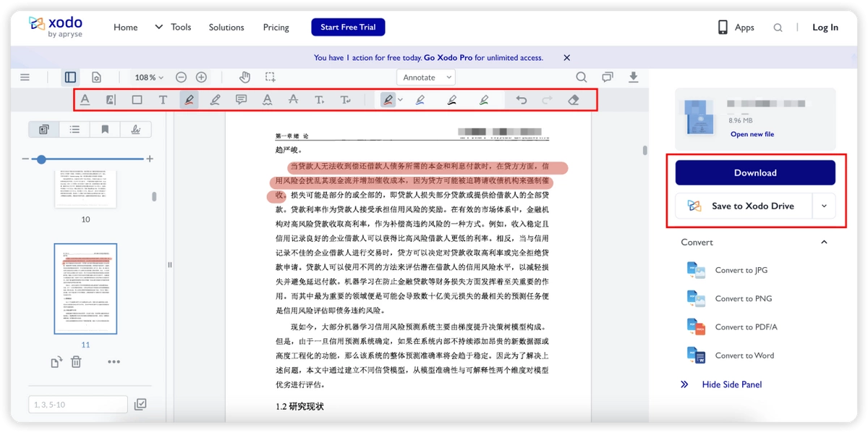Open the Convert to Word link
The width and height of the screenshot is (868, 433).
744,356
